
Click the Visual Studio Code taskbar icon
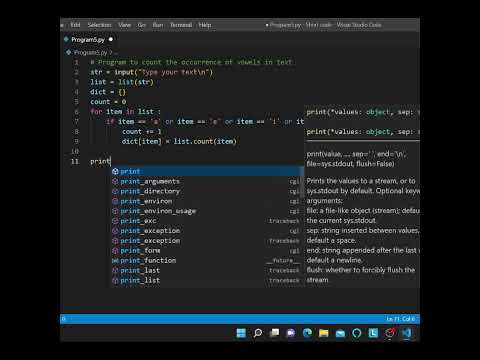pyautogui.click(x=407, y=333)
